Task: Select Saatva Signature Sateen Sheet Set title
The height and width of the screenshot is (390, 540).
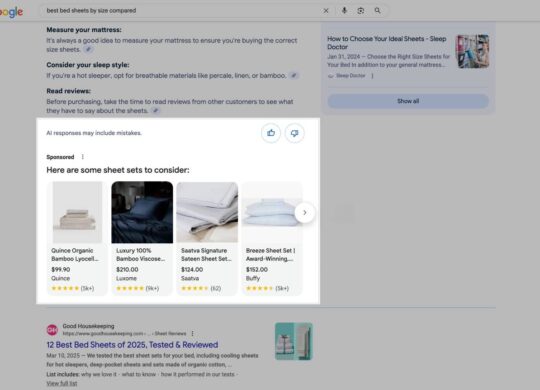Action: click(206, 255)
